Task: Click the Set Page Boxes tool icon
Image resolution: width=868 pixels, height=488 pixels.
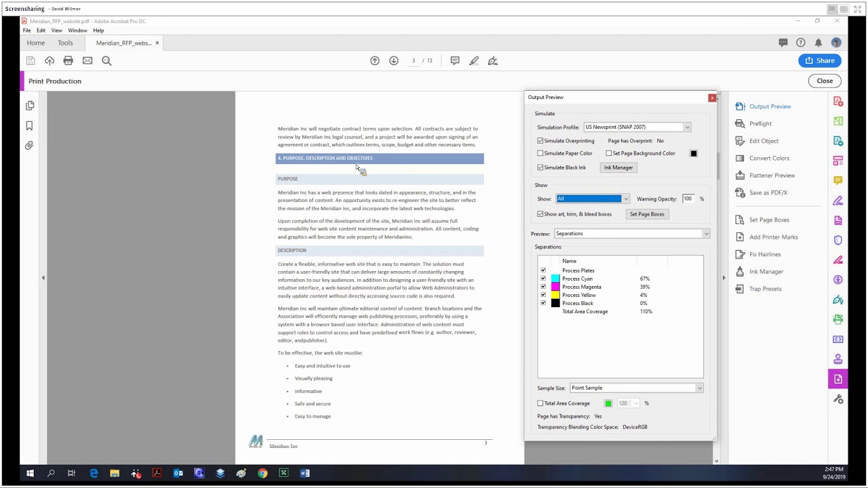Action: 740,220
